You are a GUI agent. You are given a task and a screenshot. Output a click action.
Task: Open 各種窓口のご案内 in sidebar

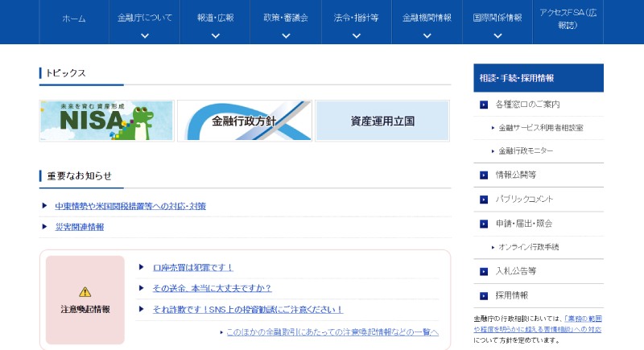(527, 105)
